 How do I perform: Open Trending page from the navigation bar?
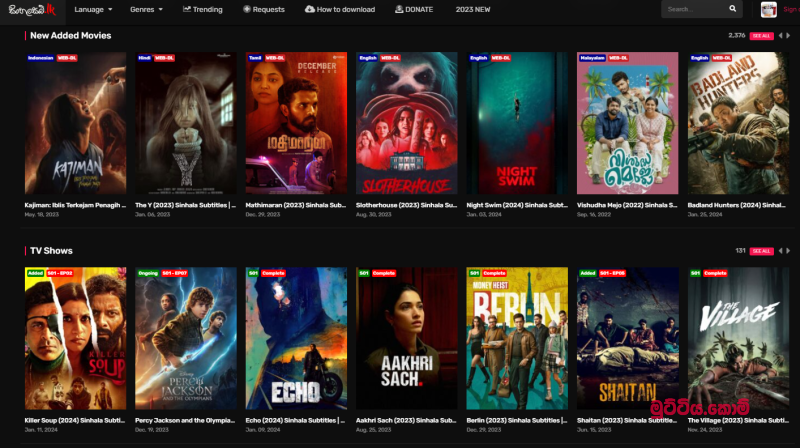(x=203, y=9)
